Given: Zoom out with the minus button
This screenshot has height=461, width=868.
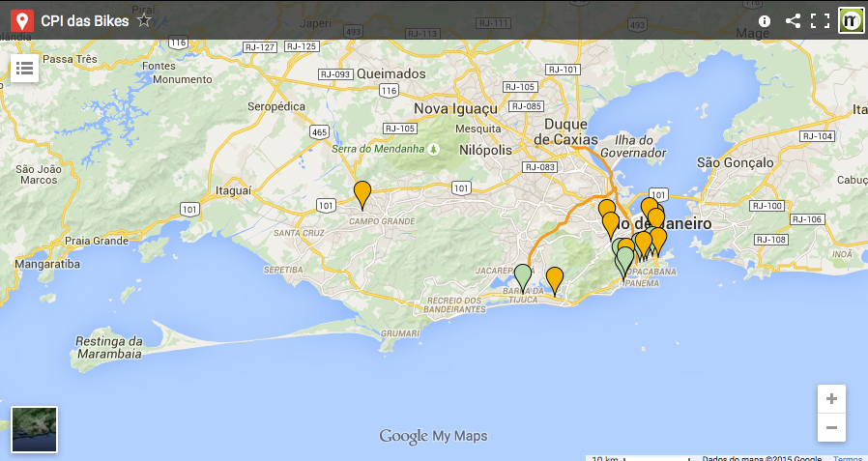Looking at the screenshot, I should [x=831, y=427].
